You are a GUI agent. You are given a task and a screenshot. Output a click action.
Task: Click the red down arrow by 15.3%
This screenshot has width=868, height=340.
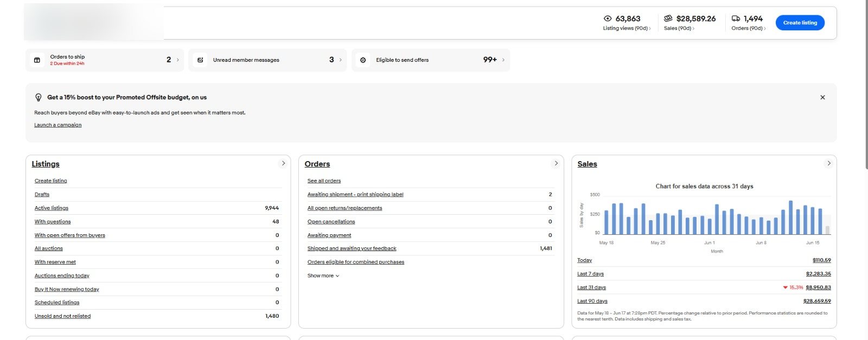pos(785,287)
